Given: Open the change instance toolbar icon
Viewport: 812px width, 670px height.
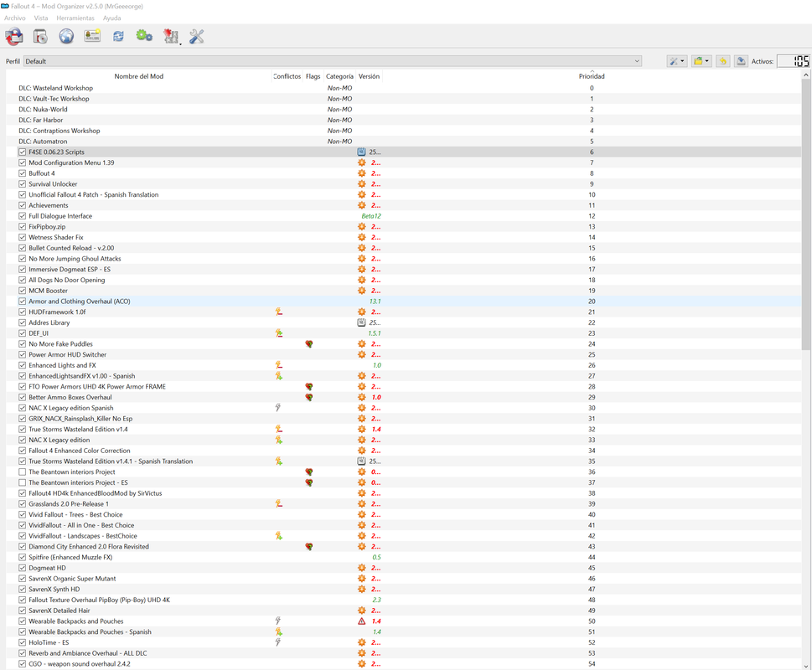Looking at the screenshot, I should click(14, 36).
